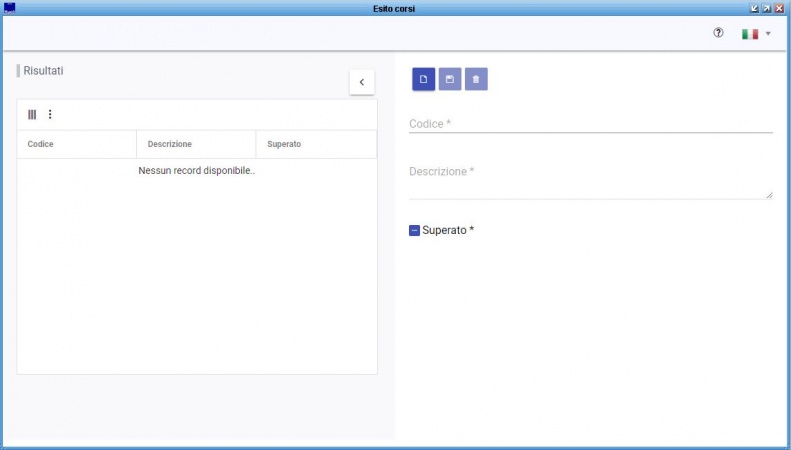Focus the Codice input field

coord(591,124)
